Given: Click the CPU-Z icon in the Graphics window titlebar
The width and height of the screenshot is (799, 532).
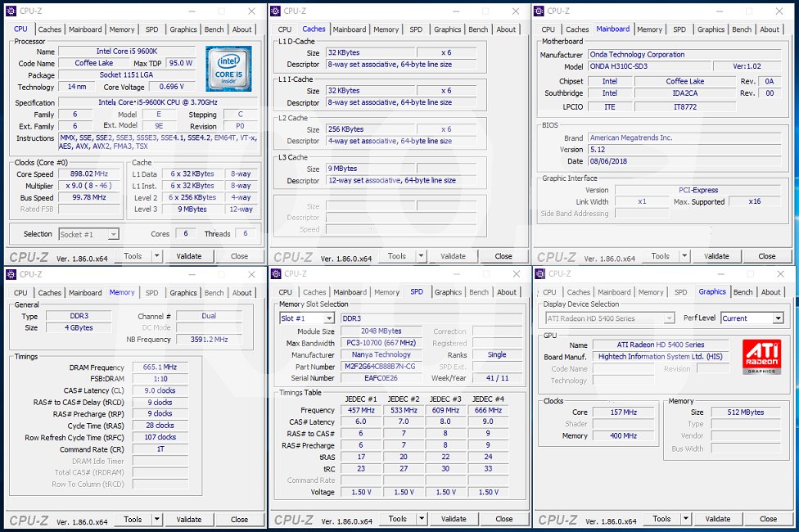Looking at the screenshot, I should click(539, 274).
